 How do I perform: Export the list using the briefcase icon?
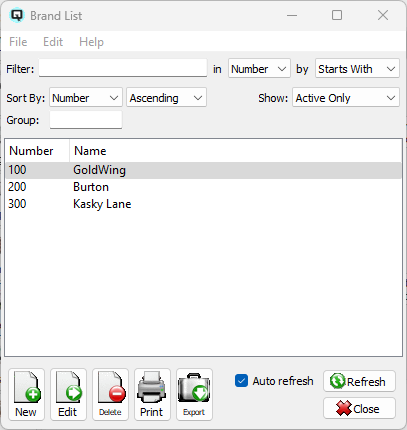pyautogui.click(x=194, y=394)
